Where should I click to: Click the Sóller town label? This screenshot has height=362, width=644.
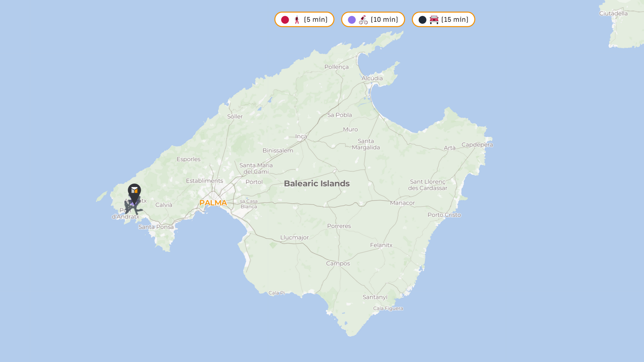235,117
